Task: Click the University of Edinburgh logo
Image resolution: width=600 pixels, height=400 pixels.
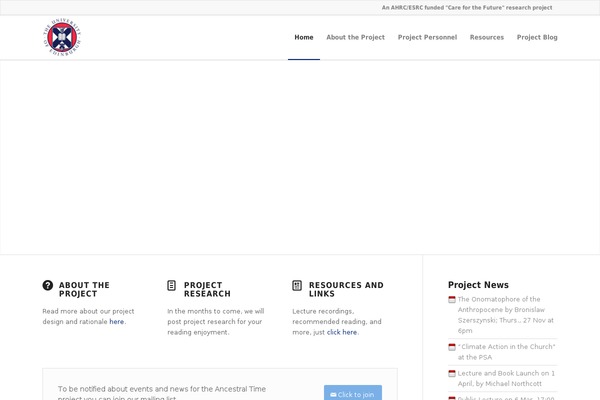Action: pyautogui.click(x=63, y=38)
